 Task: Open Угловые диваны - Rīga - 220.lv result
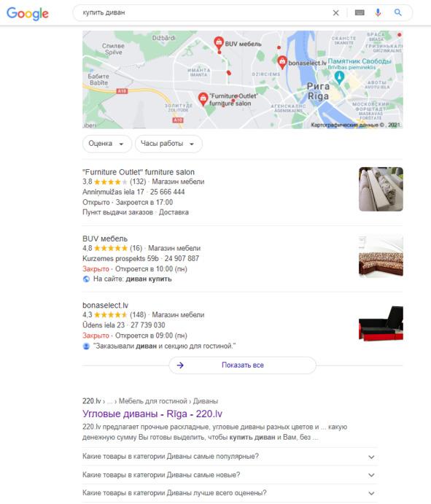click(x=152, y=414)
